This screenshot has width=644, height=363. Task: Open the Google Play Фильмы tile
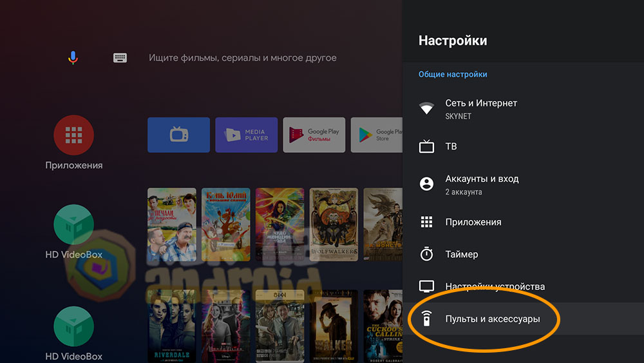coord(314,135)
